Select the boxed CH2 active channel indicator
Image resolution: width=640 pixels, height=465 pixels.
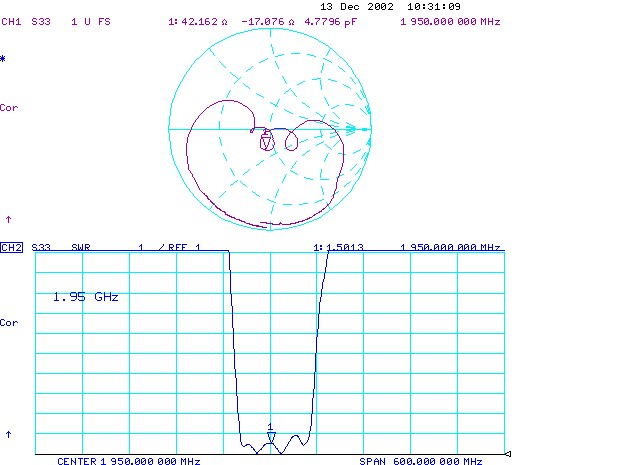coord(12,247)
